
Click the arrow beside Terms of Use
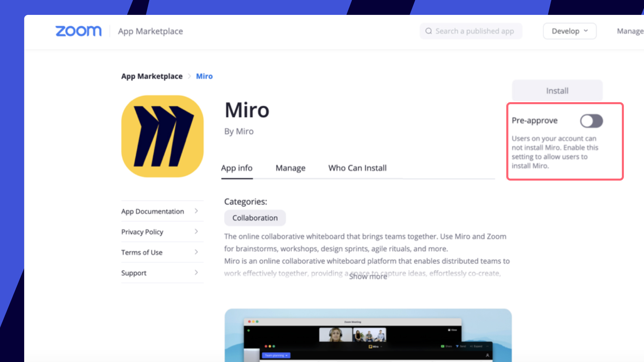196,252
